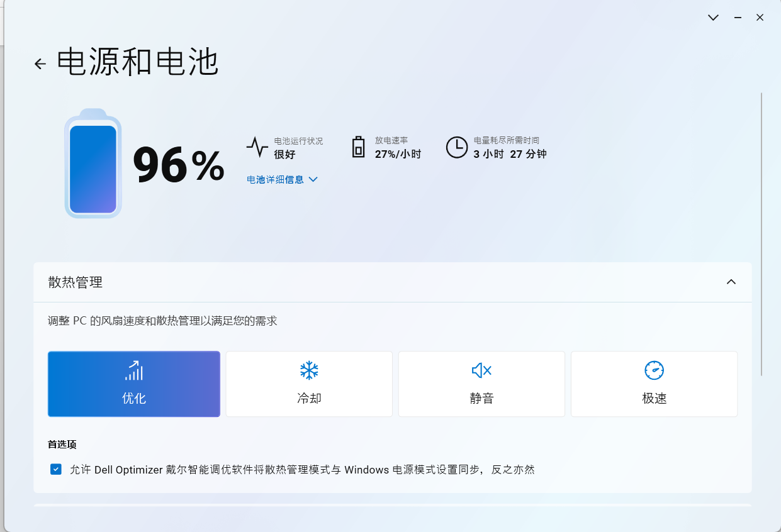
Task: Click the 96% battery level text
Action: coord(178,166)
